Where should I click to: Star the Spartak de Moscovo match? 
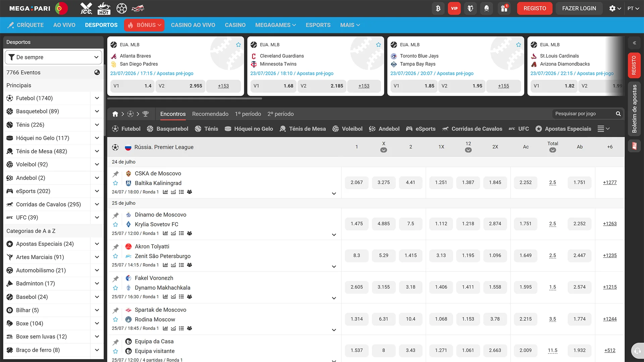[115, 319]
